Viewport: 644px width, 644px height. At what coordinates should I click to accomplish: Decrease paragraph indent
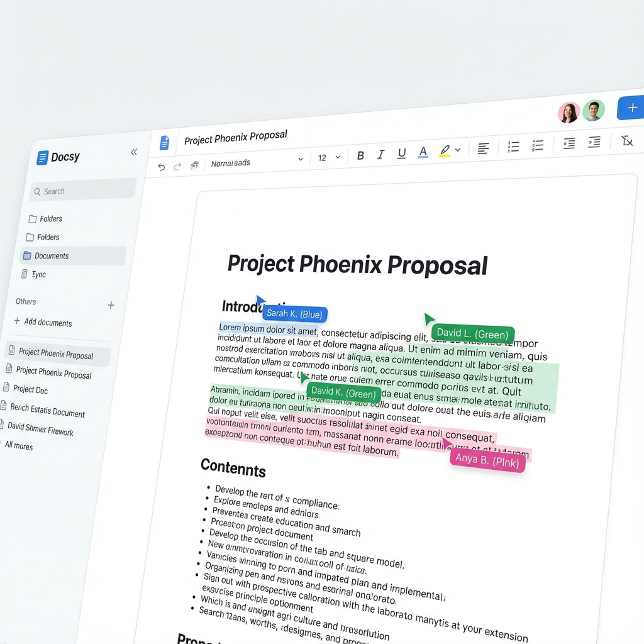point(569,143)
